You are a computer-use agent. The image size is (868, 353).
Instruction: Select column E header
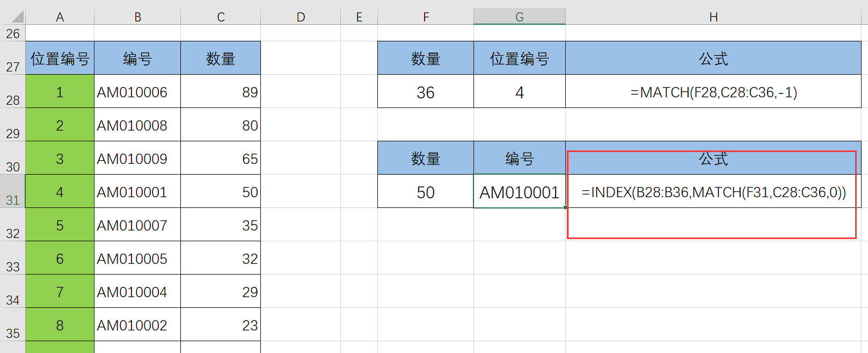(359, 17)
